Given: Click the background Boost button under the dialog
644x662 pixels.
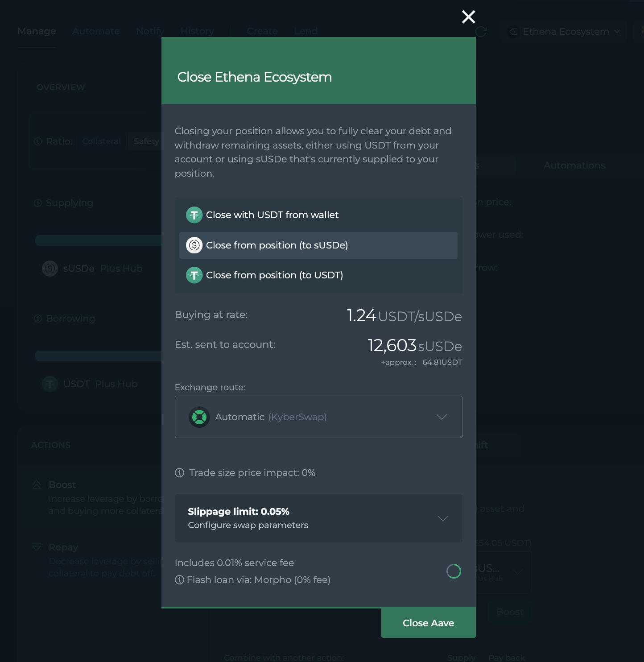Looking at the screenshot, I should [x=510, y=612].
